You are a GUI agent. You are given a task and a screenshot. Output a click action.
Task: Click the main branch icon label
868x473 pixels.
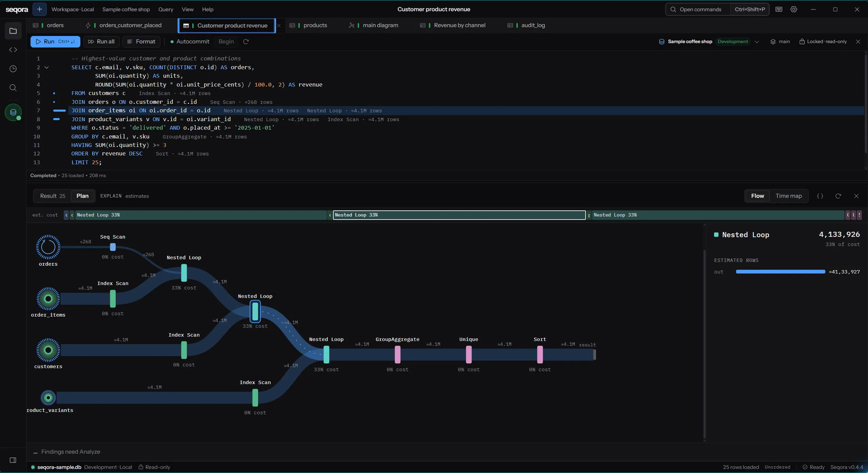pyautogui.click(x=780, y=41)
